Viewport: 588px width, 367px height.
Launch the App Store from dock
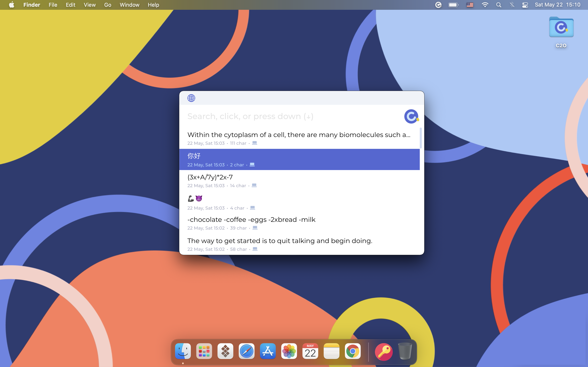tap(267, 351)
